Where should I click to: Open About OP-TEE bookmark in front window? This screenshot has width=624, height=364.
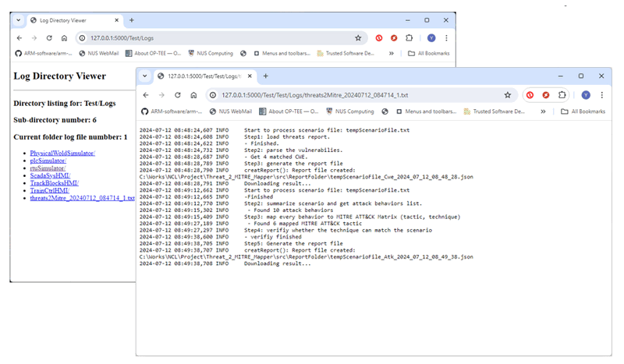point(289,111)
